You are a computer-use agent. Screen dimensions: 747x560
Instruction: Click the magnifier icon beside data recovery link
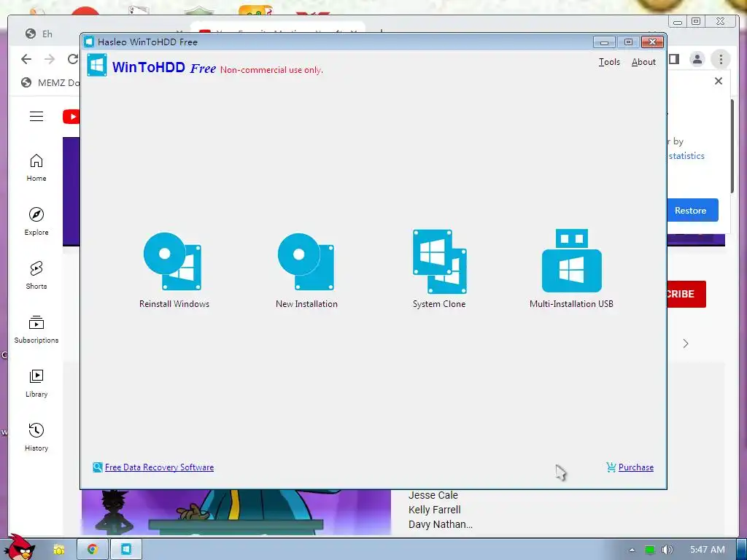tap(98, 467)
